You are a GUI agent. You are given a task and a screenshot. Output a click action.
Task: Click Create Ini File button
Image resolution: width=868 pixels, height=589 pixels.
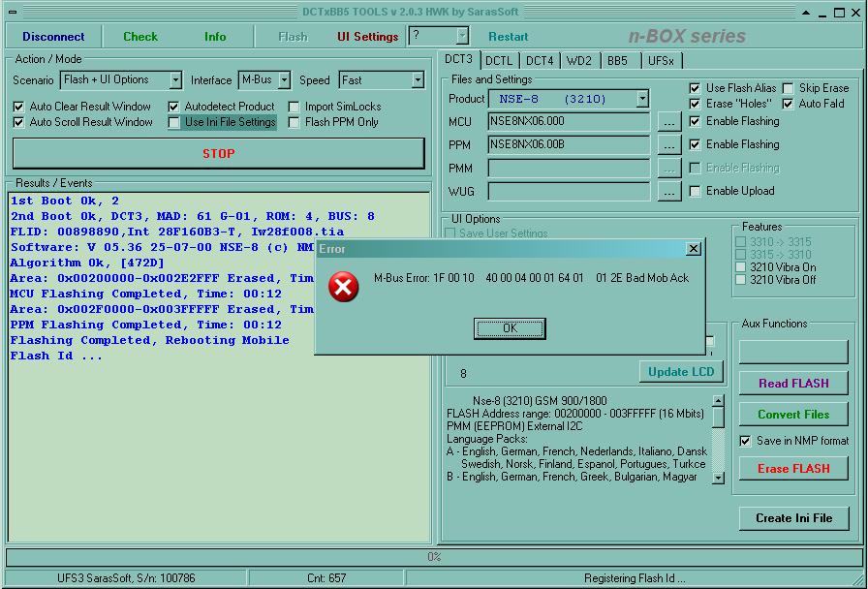click(x=793, y=518)
